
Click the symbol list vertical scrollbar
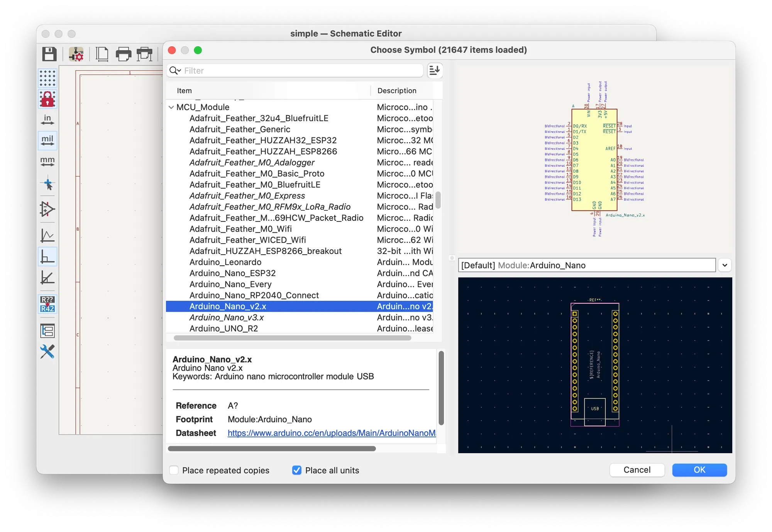pos(438,200)
